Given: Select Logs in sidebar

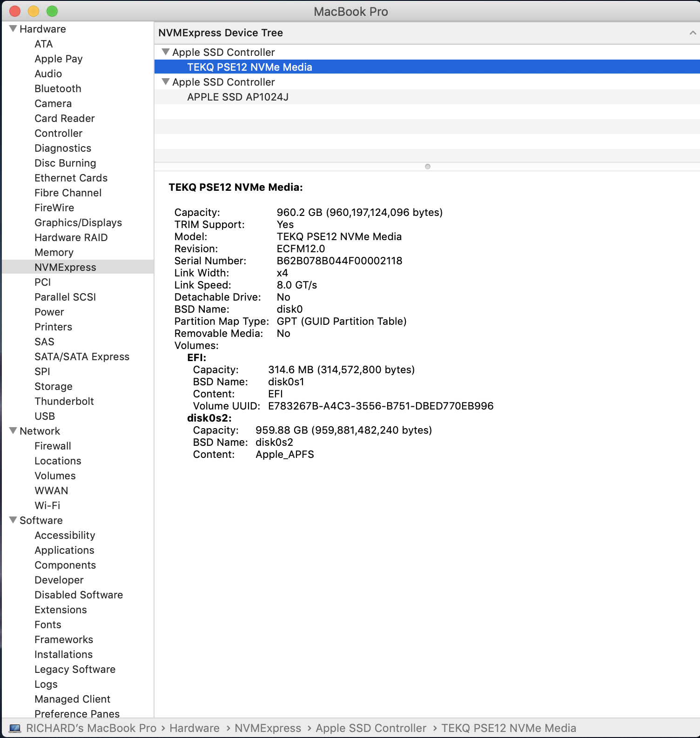Looking at the screenshot, I should [46, 684].
